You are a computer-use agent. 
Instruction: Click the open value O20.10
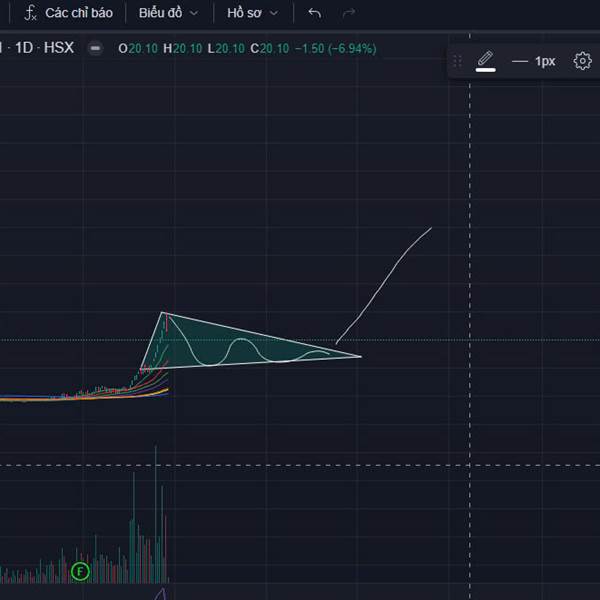tap(138, 49)
